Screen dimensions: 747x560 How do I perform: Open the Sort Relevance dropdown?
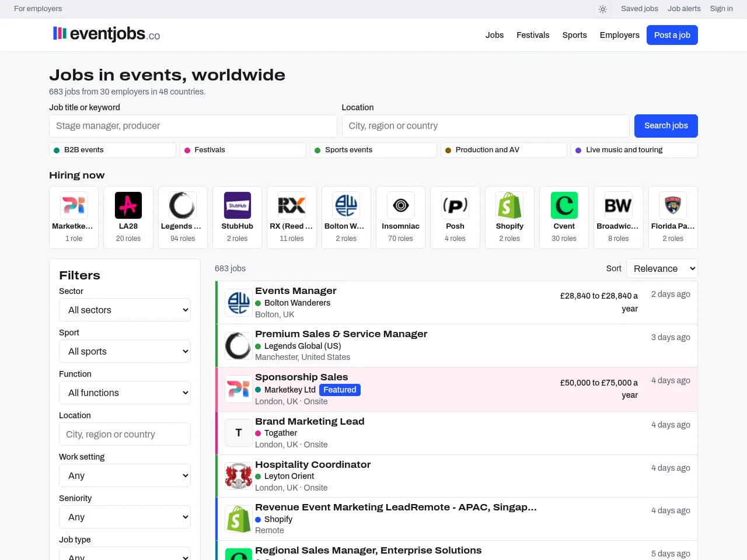coord(662,268)
